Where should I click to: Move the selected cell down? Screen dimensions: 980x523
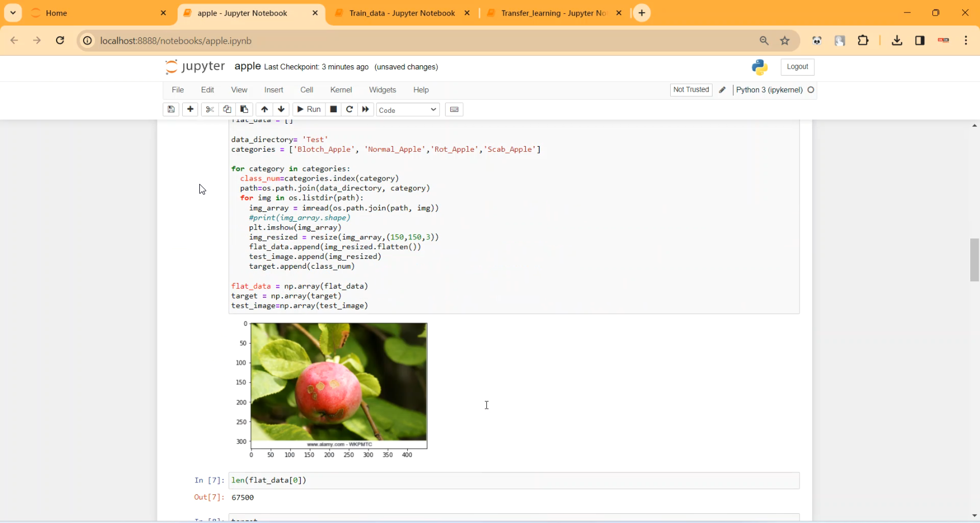click(282, 109)
